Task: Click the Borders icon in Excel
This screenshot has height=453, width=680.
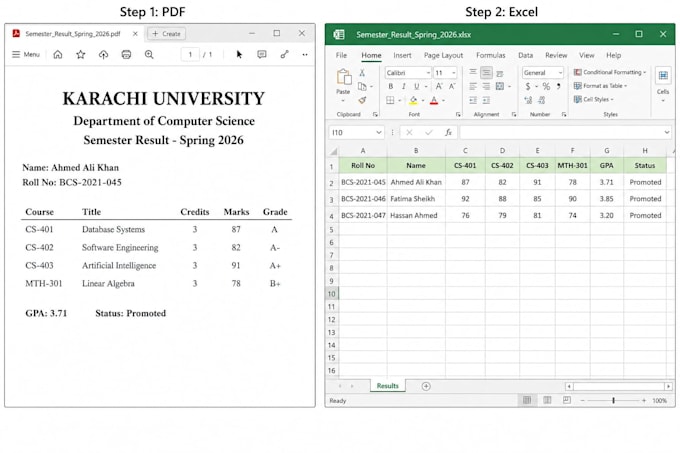Action: 390,100
